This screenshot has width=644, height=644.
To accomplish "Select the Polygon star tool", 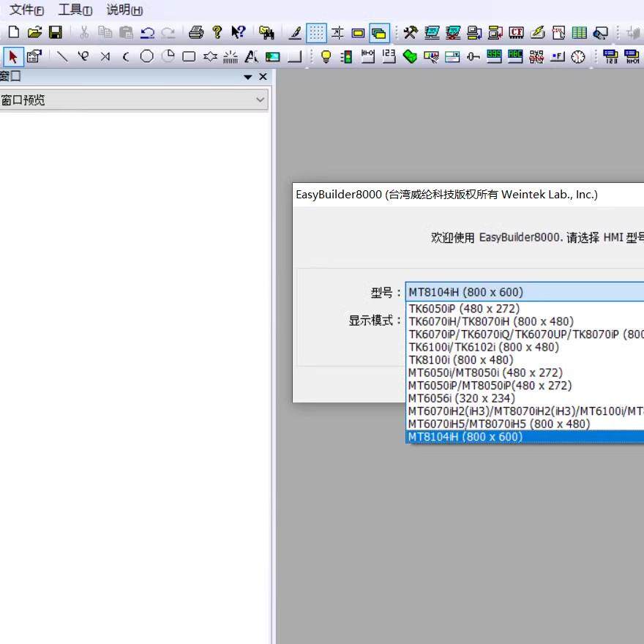I will (x=210, y=56).
